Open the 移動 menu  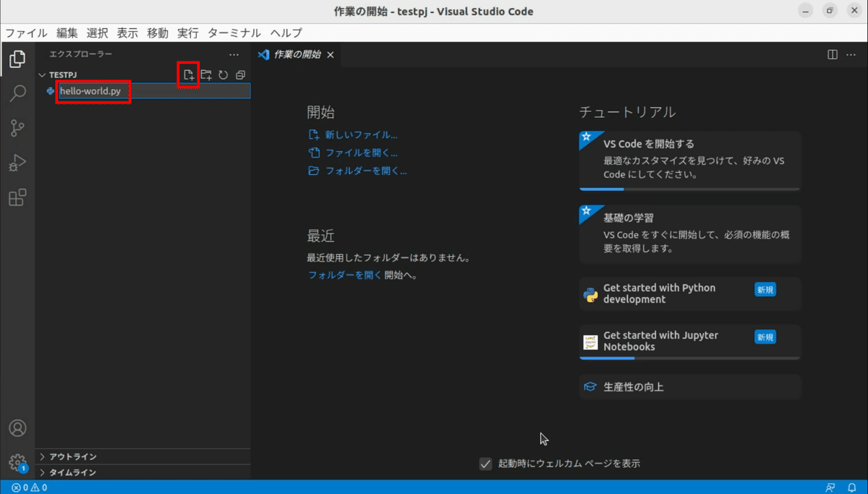[158, 33]
